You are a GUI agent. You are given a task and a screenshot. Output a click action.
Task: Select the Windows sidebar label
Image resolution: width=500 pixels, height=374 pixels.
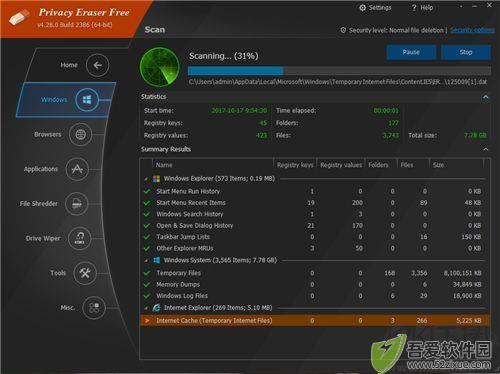pos(54,100)
